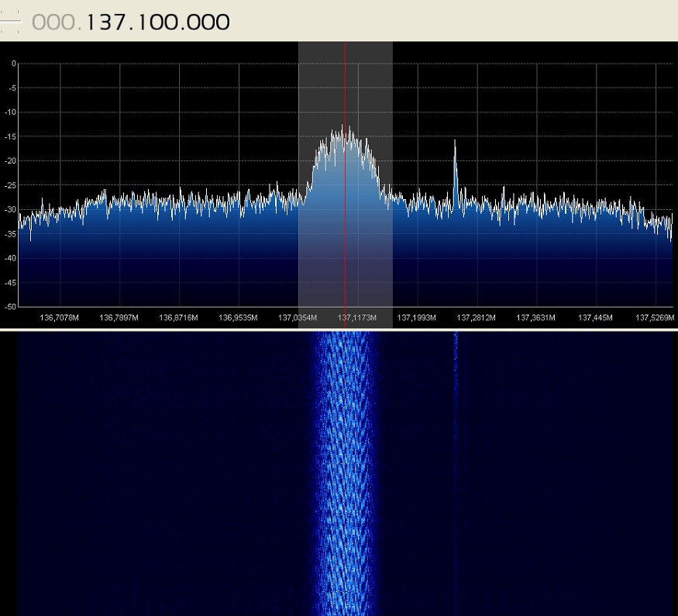Click the 136,7078M frequency axis label
The width and height of the screenshot is (678, 616).
59,318
